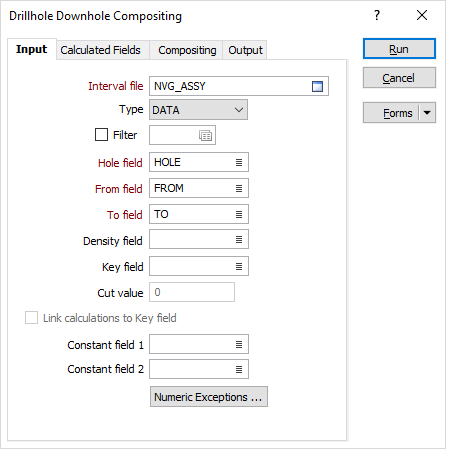Tick Link calculations to Key field checkbox
451x457 pixels.
tap(31, 318)
